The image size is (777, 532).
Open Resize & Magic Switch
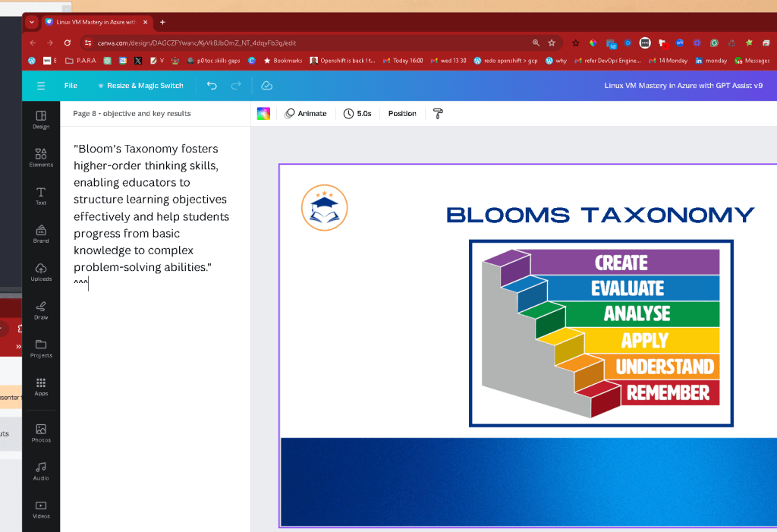point(141,86)
